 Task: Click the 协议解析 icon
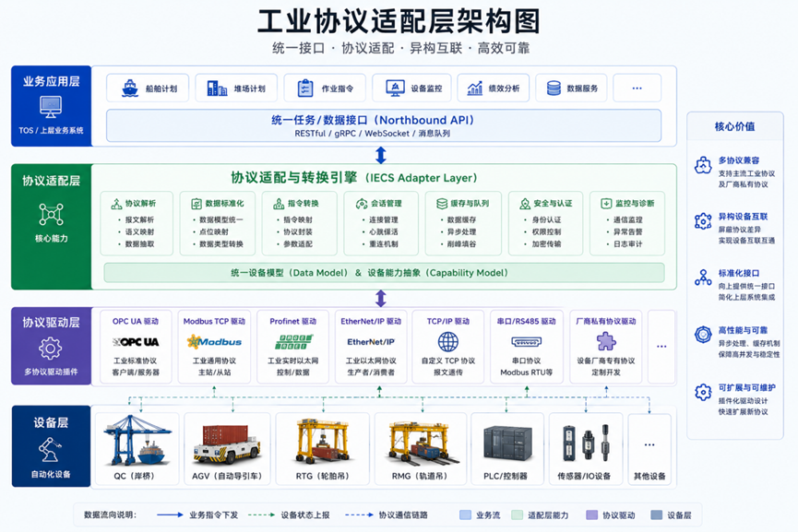[x=116, y=204]
